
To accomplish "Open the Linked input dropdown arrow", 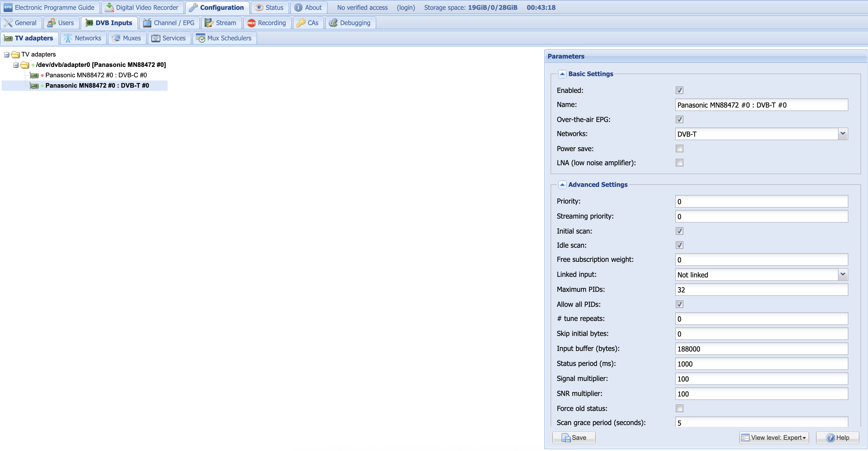I will pyautogui.click(x=842, y=275).
